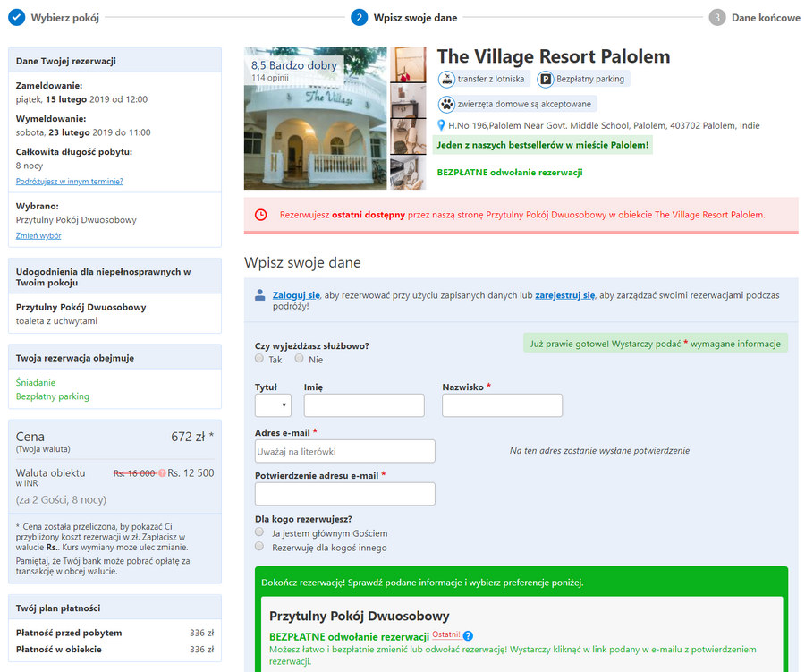
Task: Click 'Płatność przed pobytem' row
Action: pos(114,633)
